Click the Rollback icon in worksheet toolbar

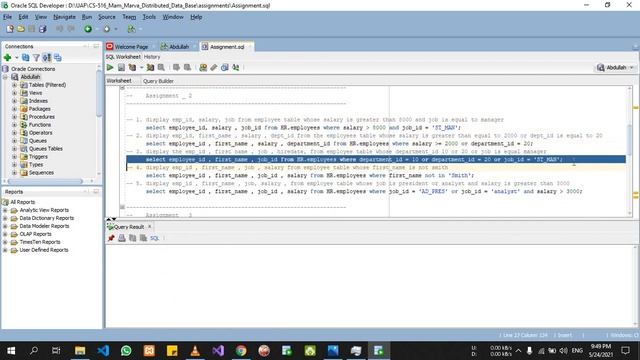[x=187, y=67]
